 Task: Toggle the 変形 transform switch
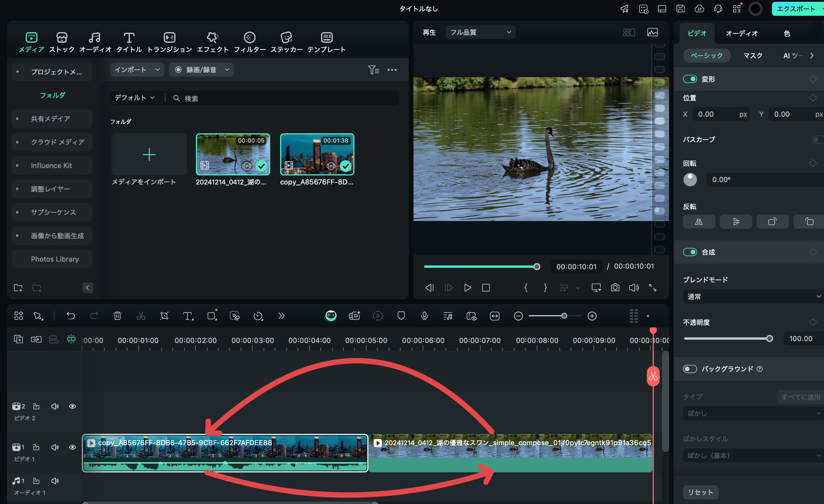tap(690, 79)
